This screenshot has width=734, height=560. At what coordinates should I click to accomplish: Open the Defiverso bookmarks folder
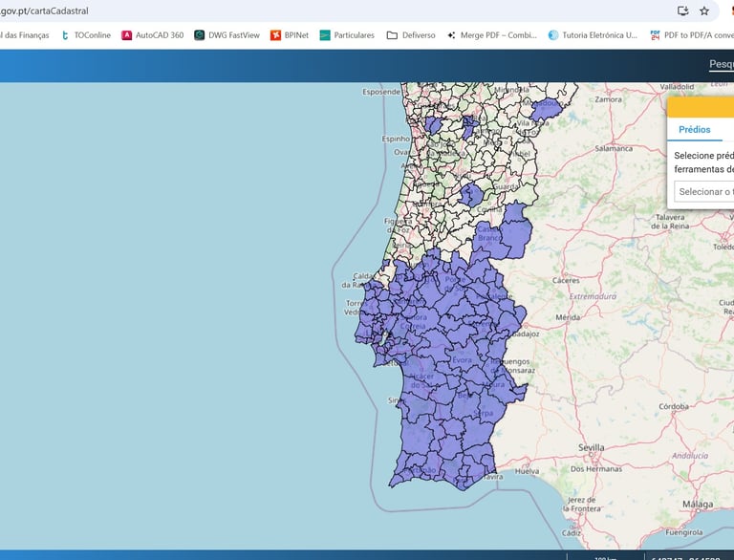[x=411, y=35]
